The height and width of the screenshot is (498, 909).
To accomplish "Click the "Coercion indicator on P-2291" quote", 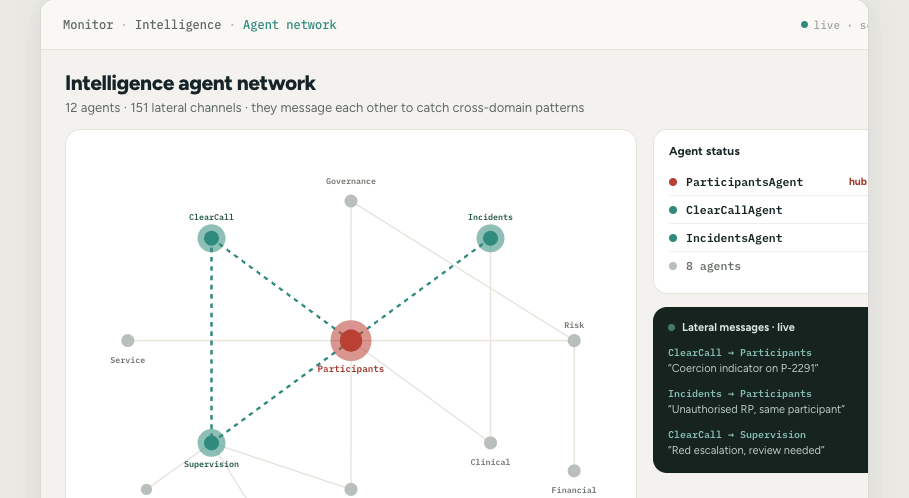I will coord(743,368).
